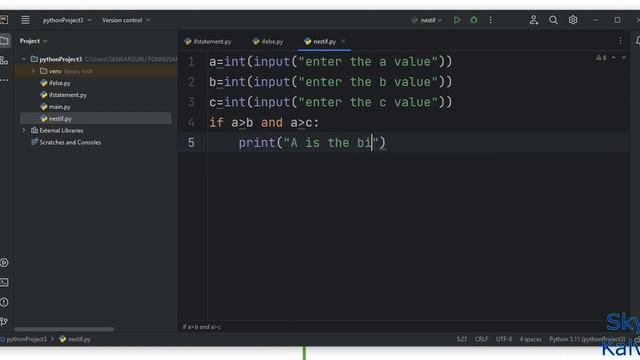The height and width of the screenshot is (360, 640).
Task: Open the Project view dropdown
Action: (33, 41)
